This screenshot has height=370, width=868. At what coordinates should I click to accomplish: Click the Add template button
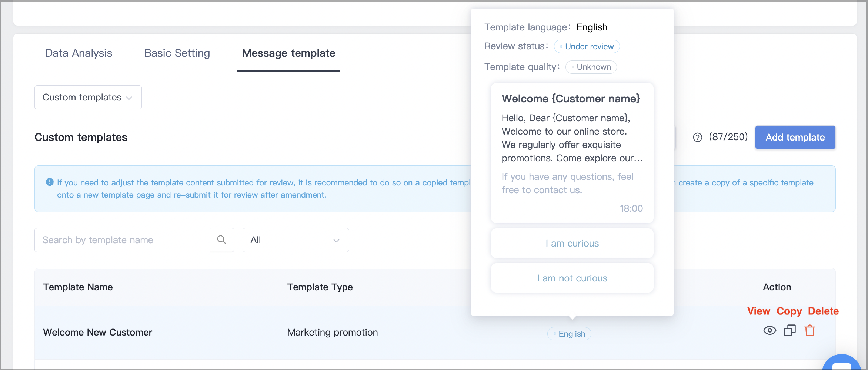795,137
